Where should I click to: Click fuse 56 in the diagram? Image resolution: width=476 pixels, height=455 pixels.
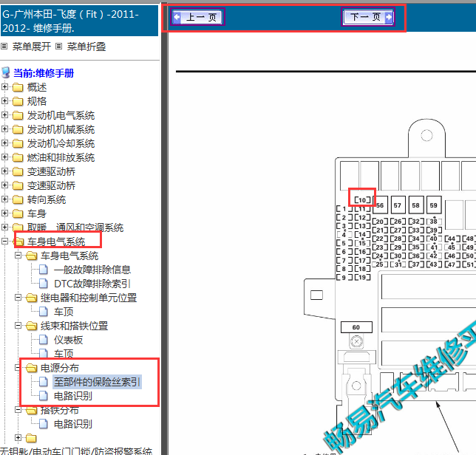380,205
